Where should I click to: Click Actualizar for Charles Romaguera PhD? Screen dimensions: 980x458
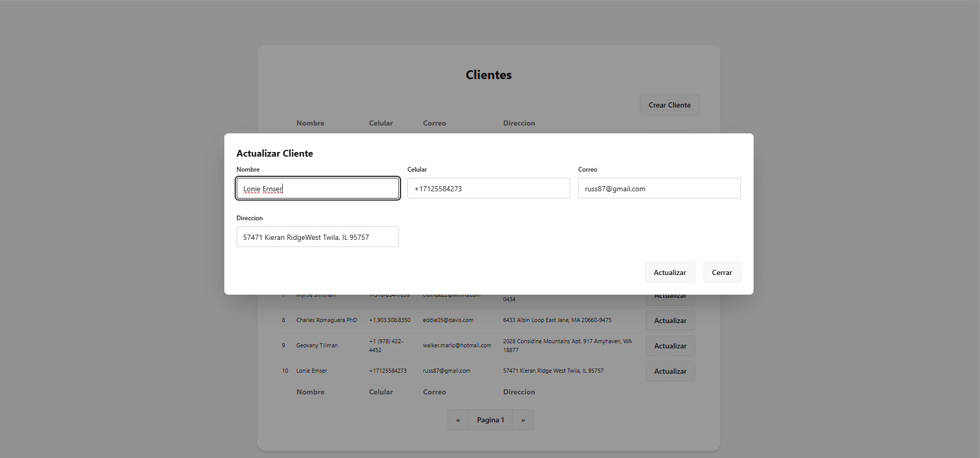tap(670, 320)
